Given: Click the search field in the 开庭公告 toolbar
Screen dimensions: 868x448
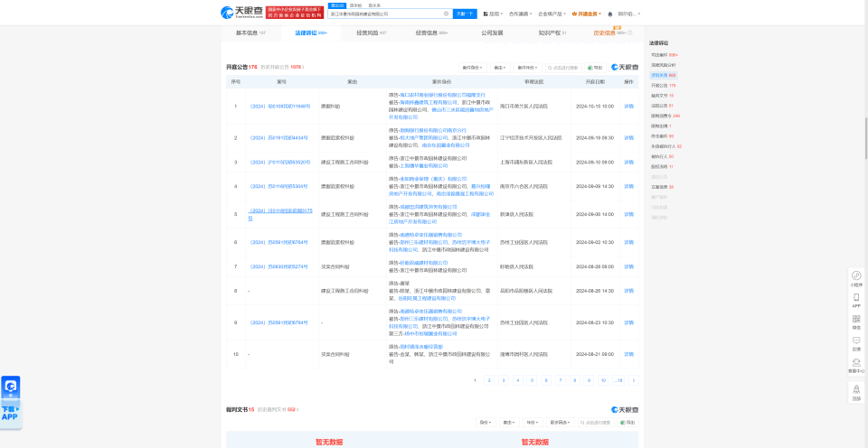Looking at the screenshot, I should 563,68.
